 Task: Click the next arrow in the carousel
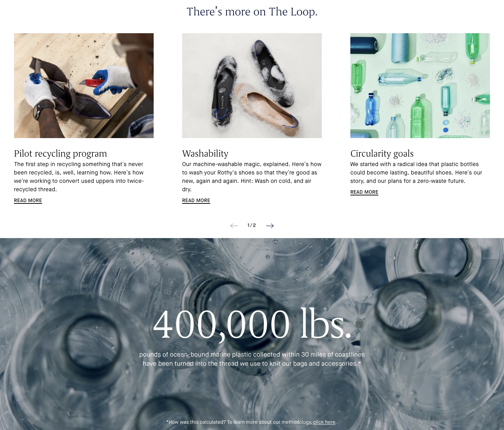pyautogui.click(x=270, y=226)
